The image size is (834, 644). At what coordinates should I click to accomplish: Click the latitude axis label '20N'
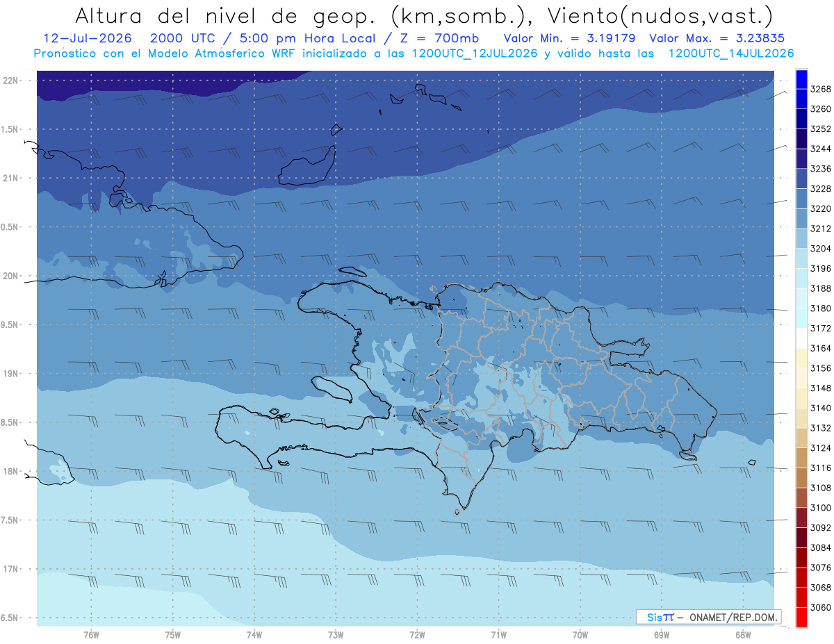11,276
